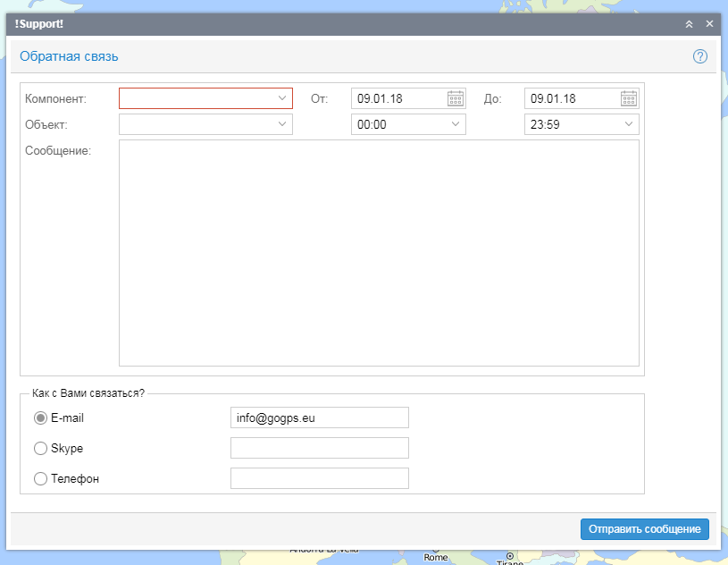Select Skype as contact method
Screen dimensions: 728x565
pos(40,448)
